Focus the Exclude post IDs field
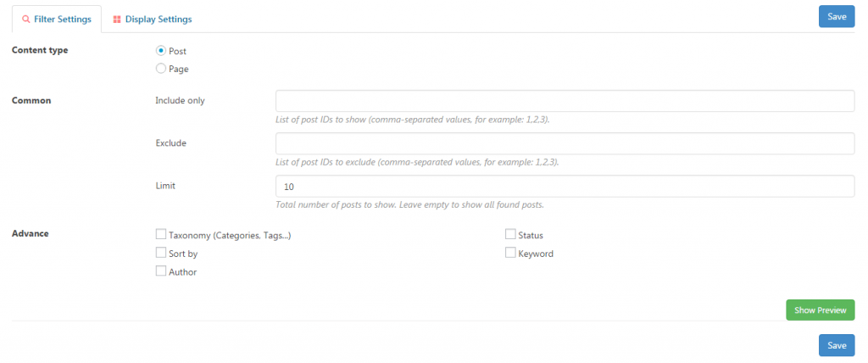This screenshot has height=363, width=868. (x=565, y=143)
